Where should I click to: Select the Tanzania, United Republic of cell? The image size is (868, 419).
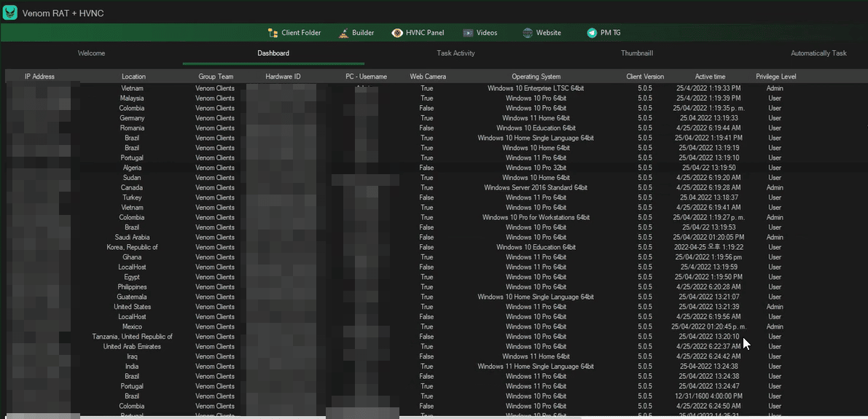tap(133, 337)
